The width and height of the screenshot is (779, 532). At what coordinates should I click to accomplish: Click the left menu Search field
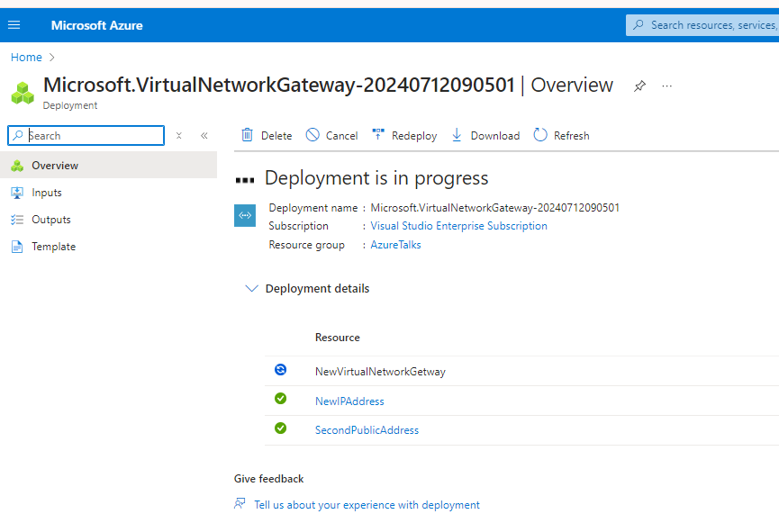click(x=86, y=135)
